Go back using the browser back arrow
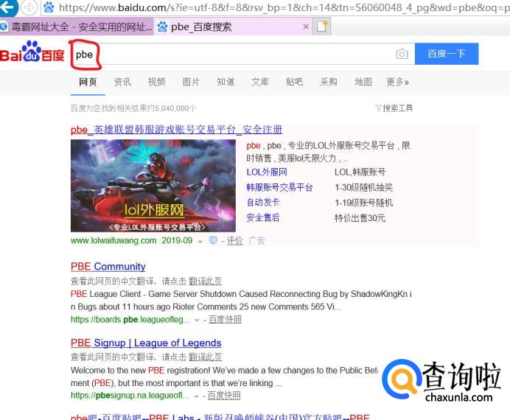Image resolution: width=510 pixels, height=420 pixels. point(7,7)
